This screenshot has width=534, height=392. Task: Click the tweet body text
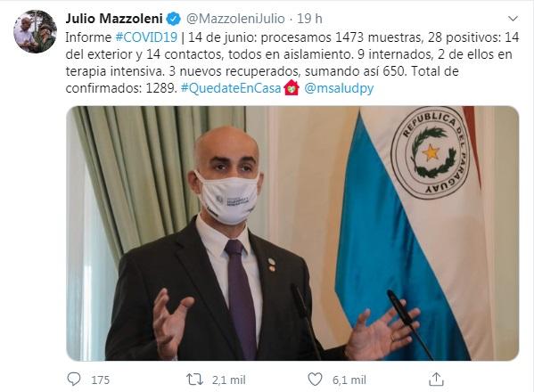coord(292,62)
